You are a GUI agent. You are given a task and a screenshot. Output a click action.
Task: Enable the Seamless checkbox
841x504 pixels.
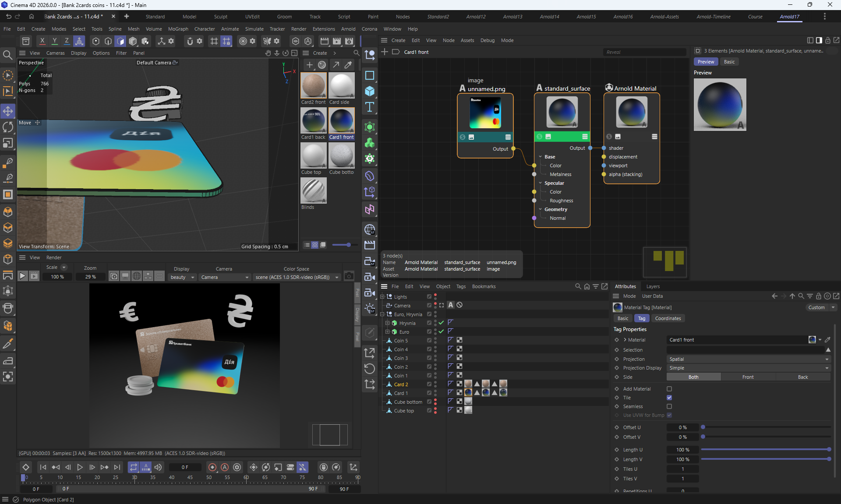point(669,406)
